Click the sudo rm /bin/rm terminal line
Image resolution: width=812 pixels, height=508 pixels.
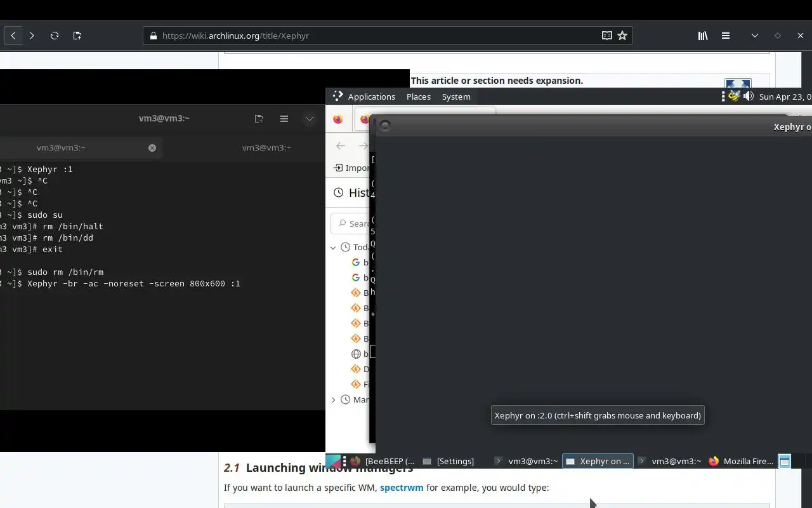pos(65,272)
